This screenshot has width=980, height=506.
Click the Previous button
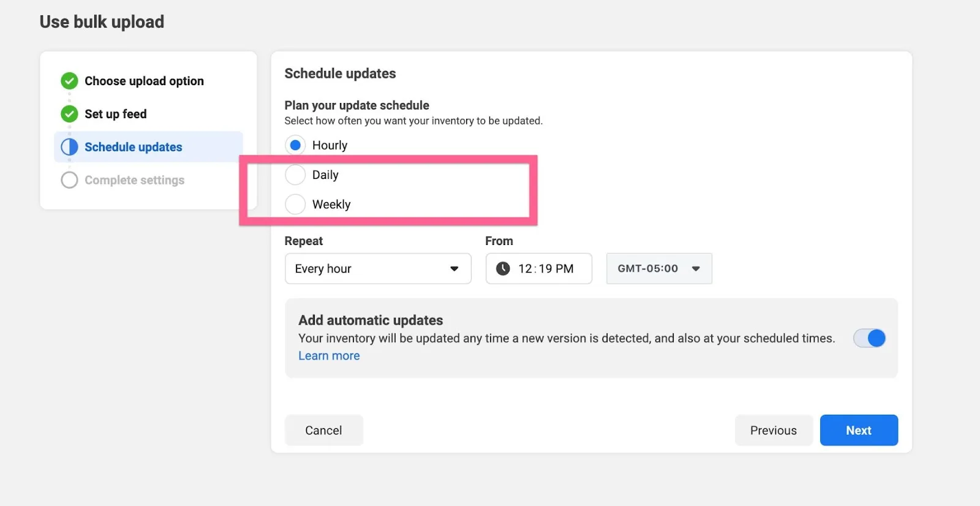(x=774, y=430)
